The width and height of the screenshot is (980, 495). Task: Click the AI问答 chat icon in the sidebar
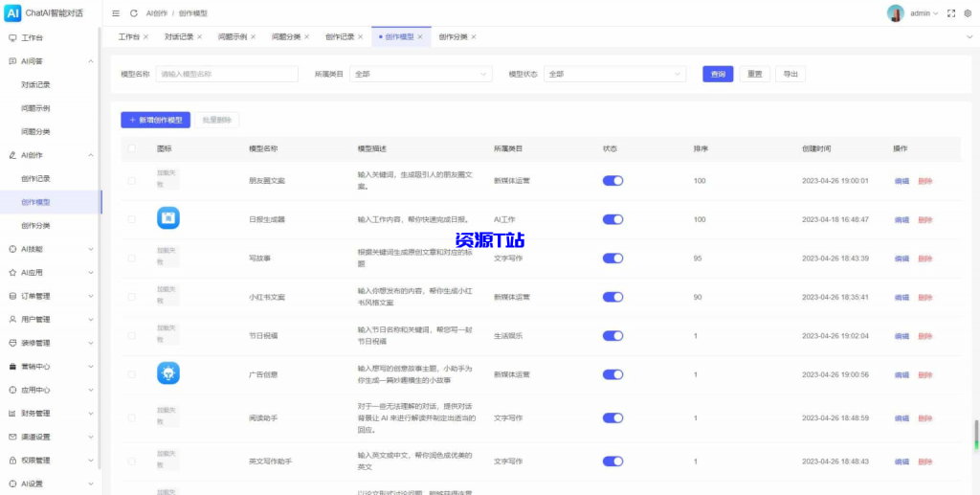click(12, 61)
